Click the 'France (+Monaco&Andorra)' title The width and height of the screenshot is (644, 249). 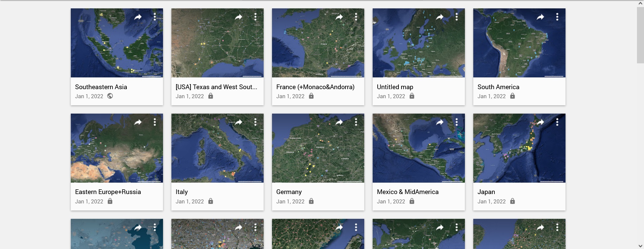[x=315, y=87]
